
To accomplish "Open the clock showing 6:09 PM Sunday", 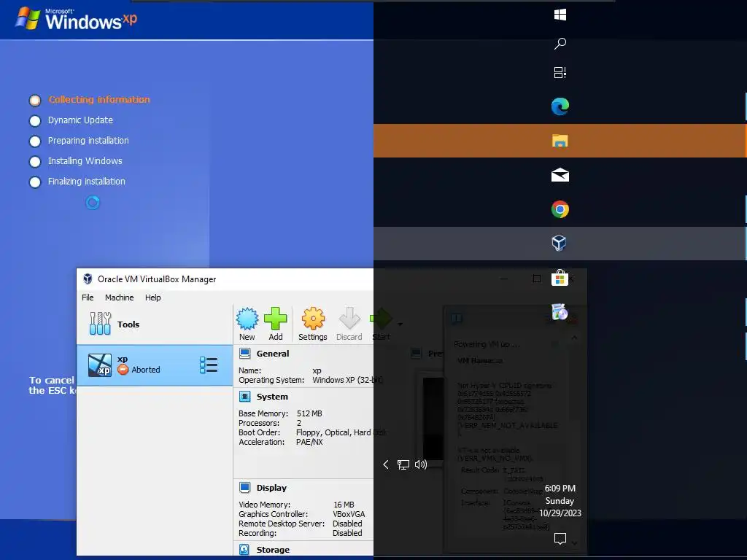I will coord(560,501).
